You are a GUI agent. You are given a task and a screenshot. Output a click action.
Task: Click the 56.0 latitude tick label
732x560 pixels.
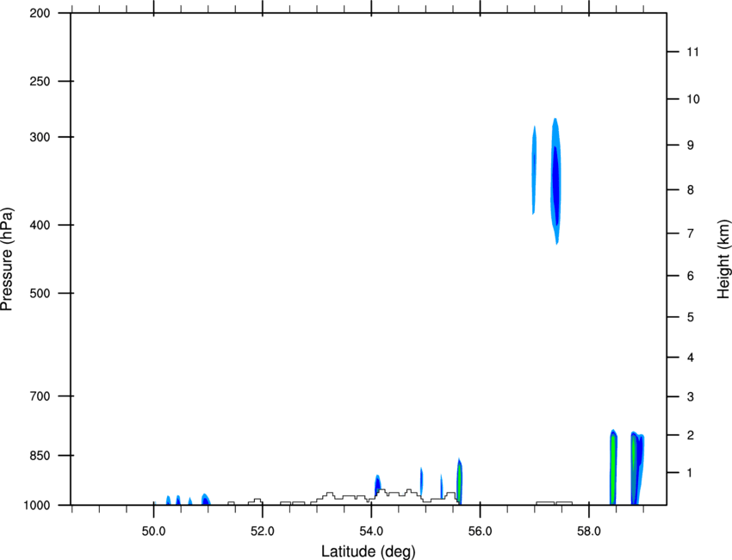click(480, 532)
